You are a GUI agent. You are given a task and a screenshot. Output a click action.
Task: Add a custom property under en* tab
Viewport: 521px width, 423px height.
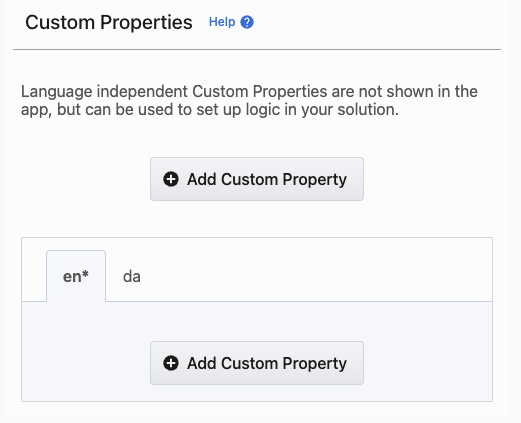(x=257, y=363)
